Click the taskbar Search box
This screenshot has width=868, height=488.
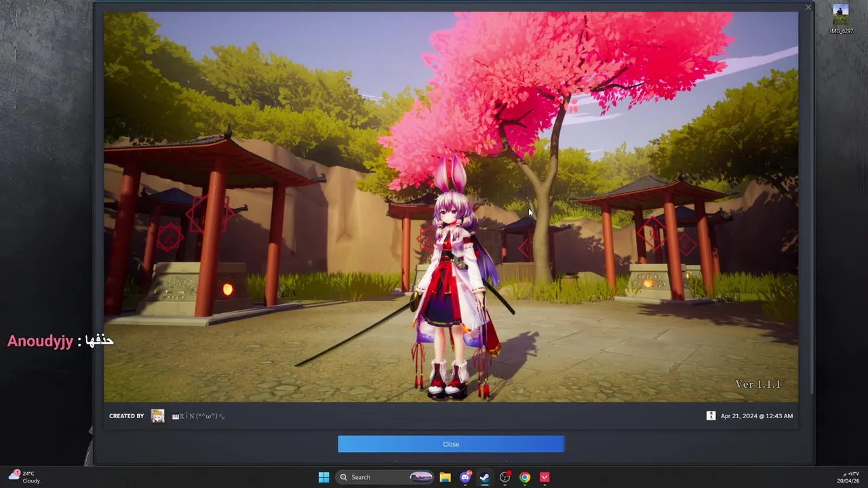(x=384, y=477)
